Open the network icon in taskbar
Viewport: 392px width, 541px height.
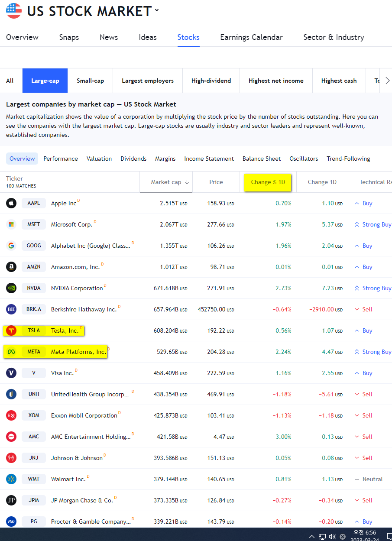tap(322, 537)
